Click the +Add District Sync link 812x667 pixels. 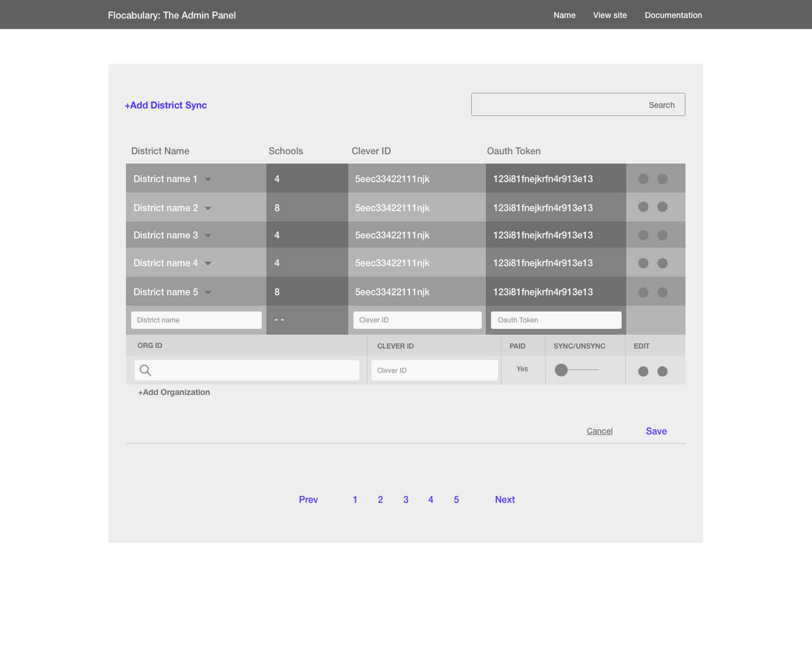166,105
